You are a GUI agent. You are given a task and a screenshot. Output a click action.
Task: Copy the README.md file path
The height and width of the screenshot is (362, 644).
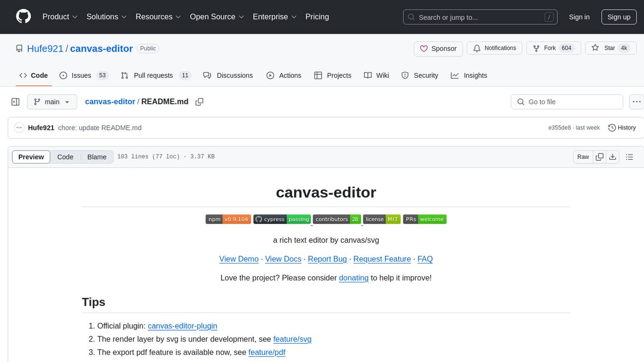point(199,102)
